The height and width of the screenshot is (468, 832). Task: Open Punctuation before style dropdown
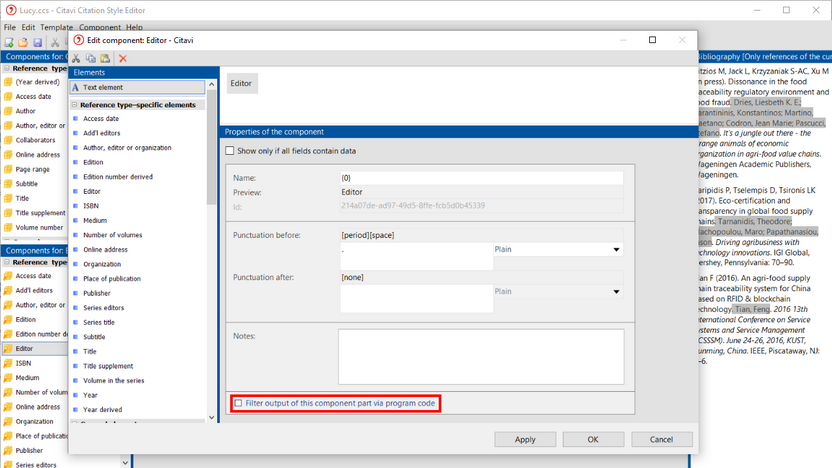coord(616,249)
